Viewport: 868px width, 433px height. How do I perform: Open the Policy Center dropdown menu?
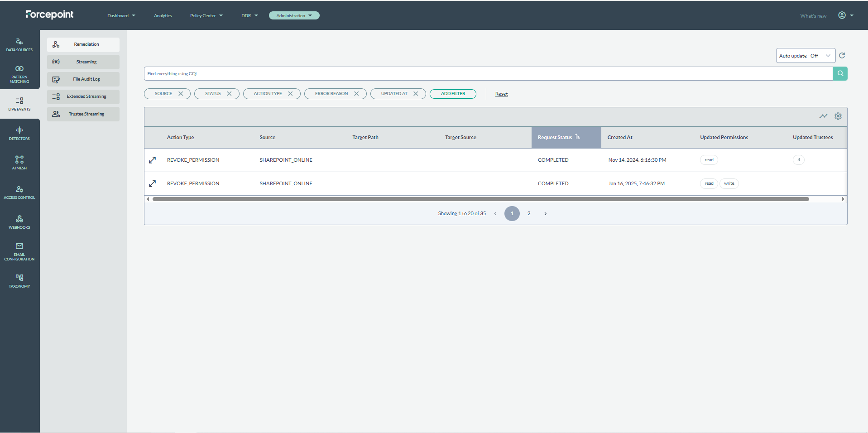coord(206,16)
